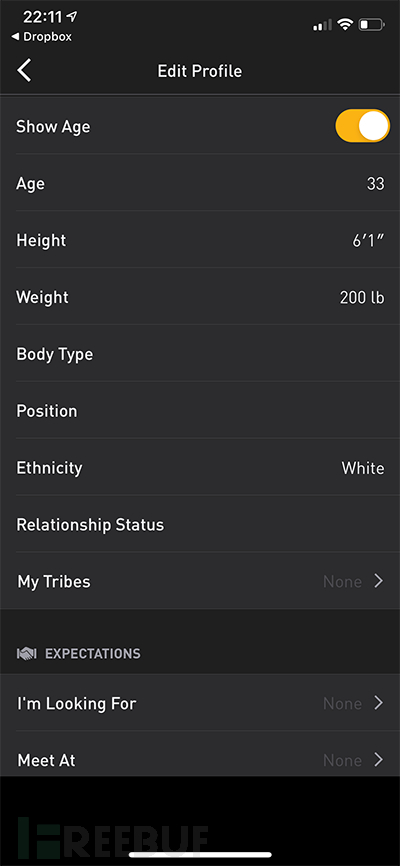The height and width of the screenshot is (866, 400).
Task: Open I'm Looking For chevron
Action: [378, 703]
